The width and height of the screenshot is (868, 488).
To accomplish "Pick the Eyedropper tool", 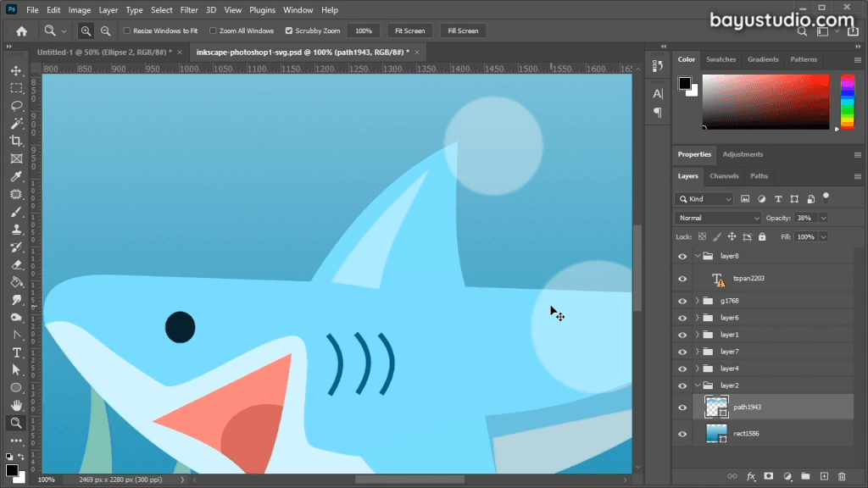I will coord(16,176).
